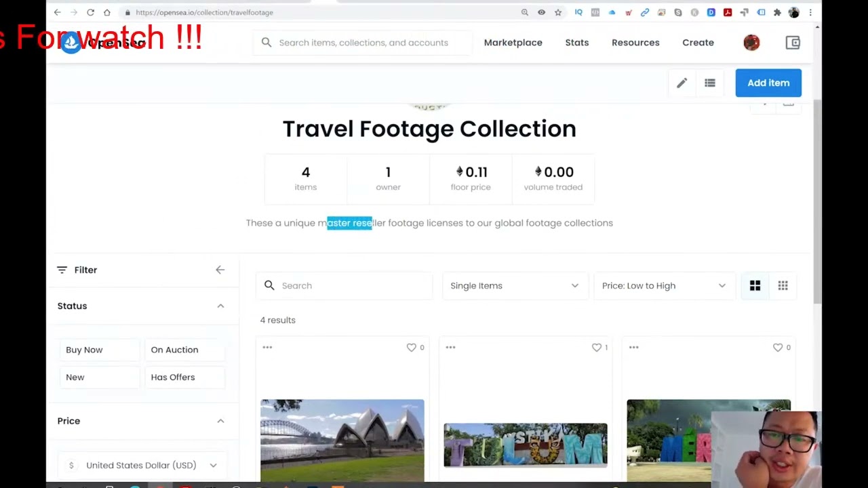This screenshot has width=868, height=488.
Task: Reload the page
Action: (x=90, y=12)
